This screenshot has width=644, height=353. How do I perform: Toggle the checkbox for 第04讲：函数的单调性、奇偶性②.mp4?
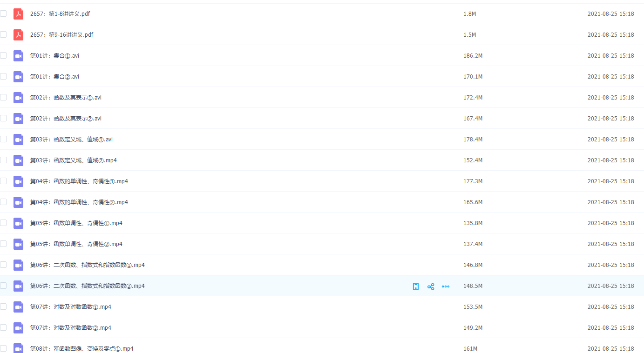pyautogui.click(x=3, y=202)
